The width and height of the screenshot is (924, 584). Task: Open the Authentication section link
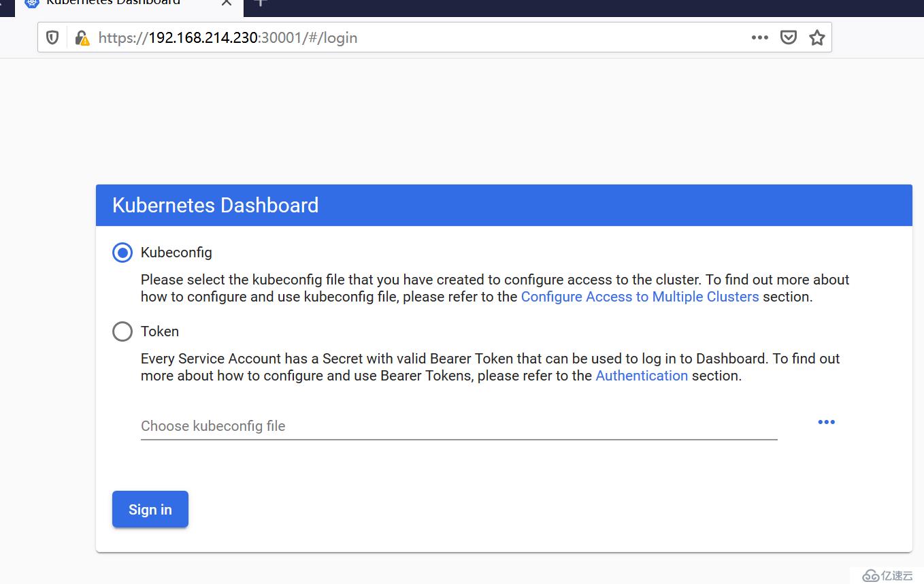tap(642, 376)
